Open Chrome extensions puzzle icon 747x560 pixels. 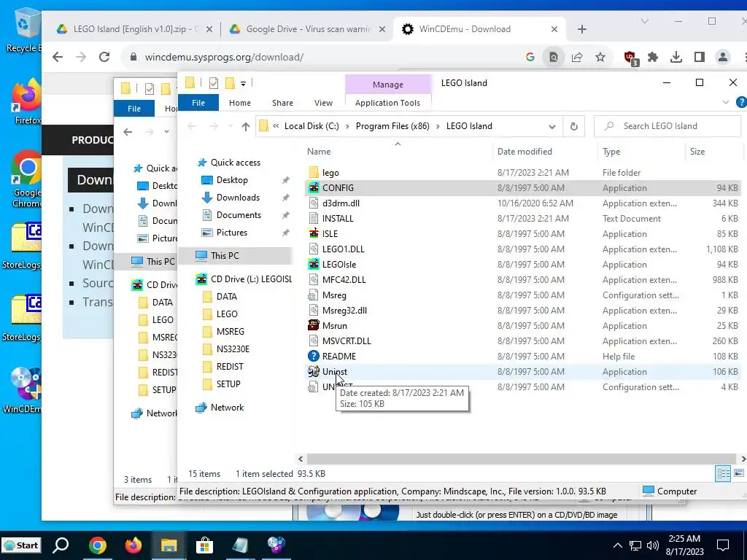point(653,57)
